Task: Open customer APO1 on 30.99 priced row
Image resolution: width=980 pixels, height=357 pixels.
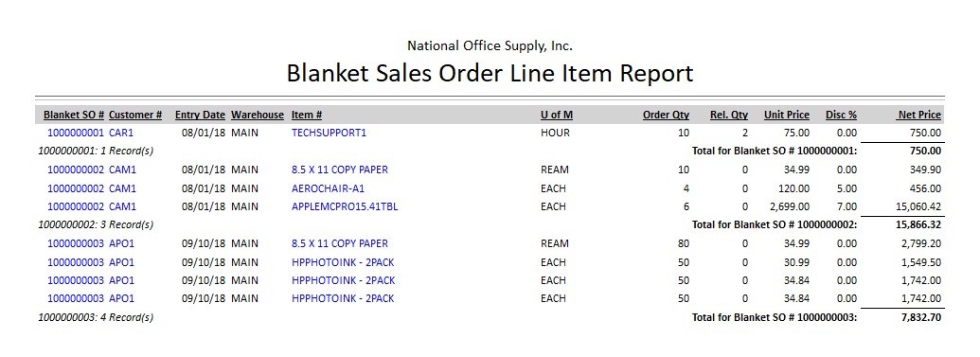Action: (x=121, y=262)
